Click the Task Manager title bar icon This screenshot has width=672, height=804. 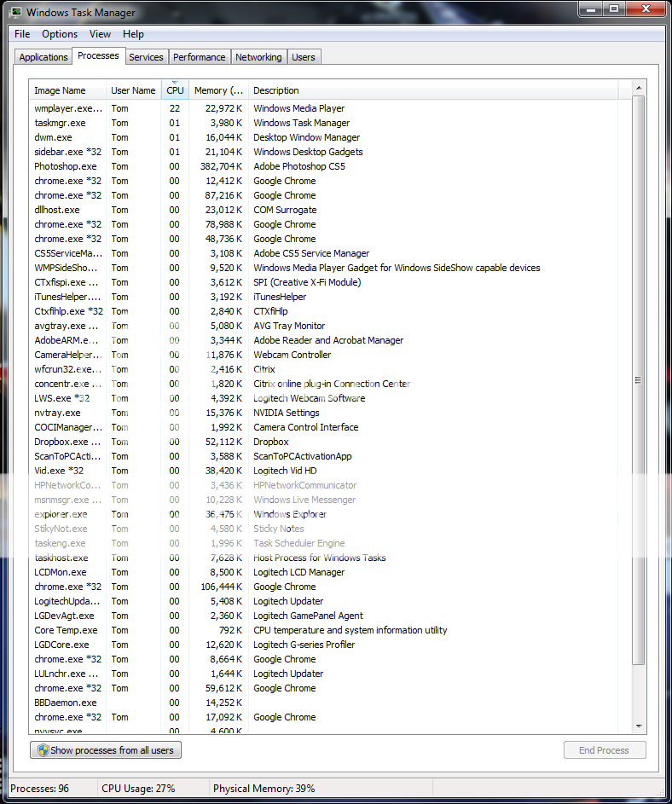(x=15, y=12)
